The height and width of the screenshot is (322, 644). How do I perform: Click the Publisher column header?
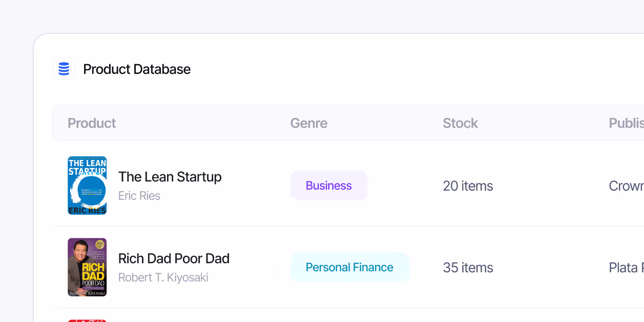(626, 123)
